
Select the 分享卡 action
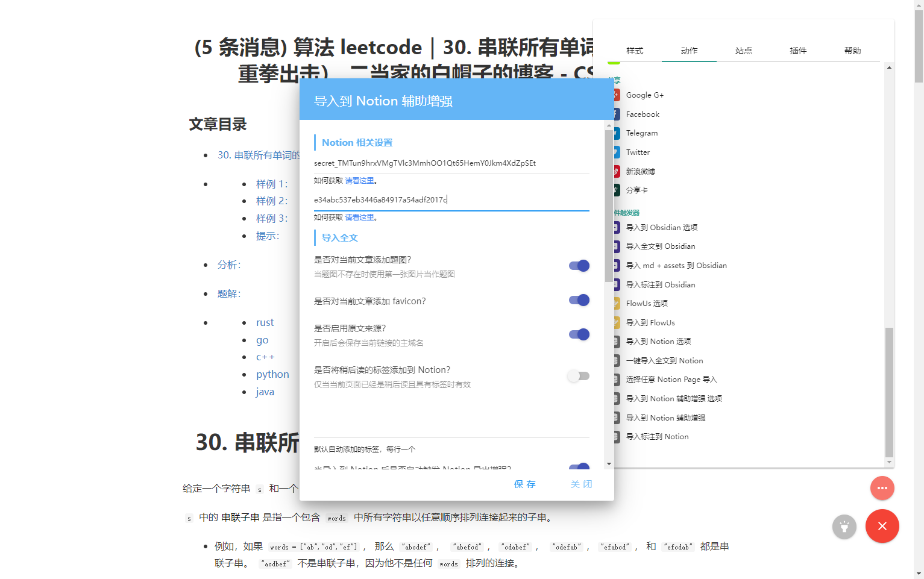click(638, 190)
